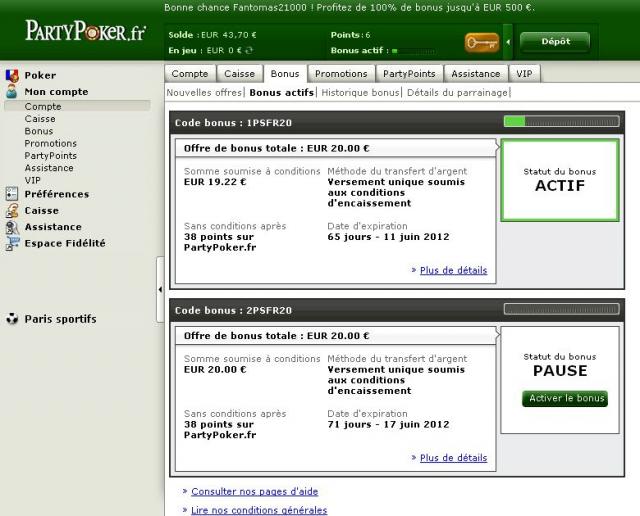Click the 2PSFR20 bonus progress bar
The image size is (640, 516).
coord(562,309)
